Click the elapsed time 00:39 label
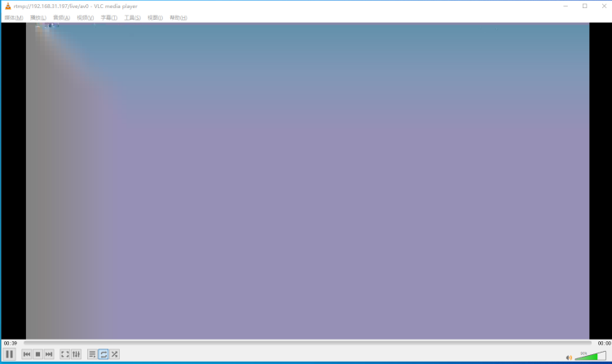612x364 pixels. [11, 344]
